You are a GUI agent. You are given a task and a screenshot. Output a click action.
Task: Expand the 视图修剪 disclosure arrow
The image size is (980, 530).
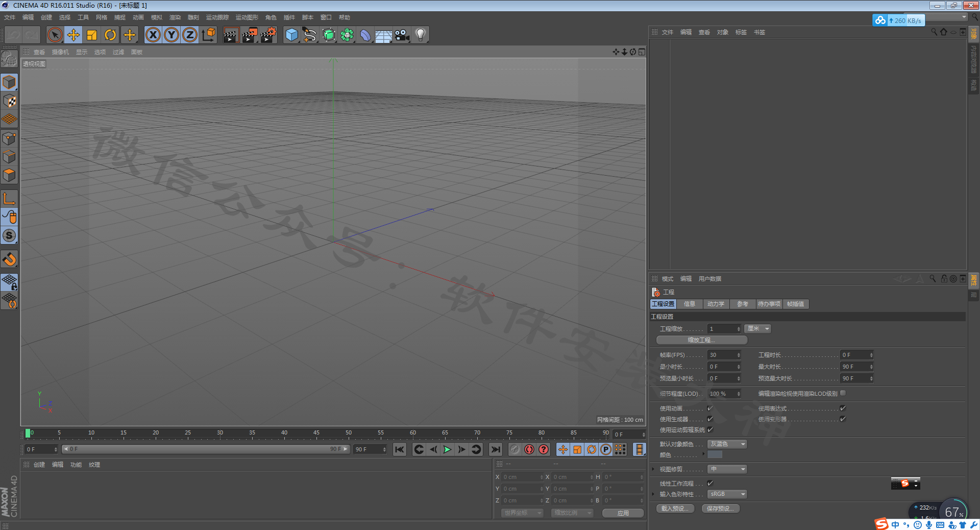coord(653,469)
